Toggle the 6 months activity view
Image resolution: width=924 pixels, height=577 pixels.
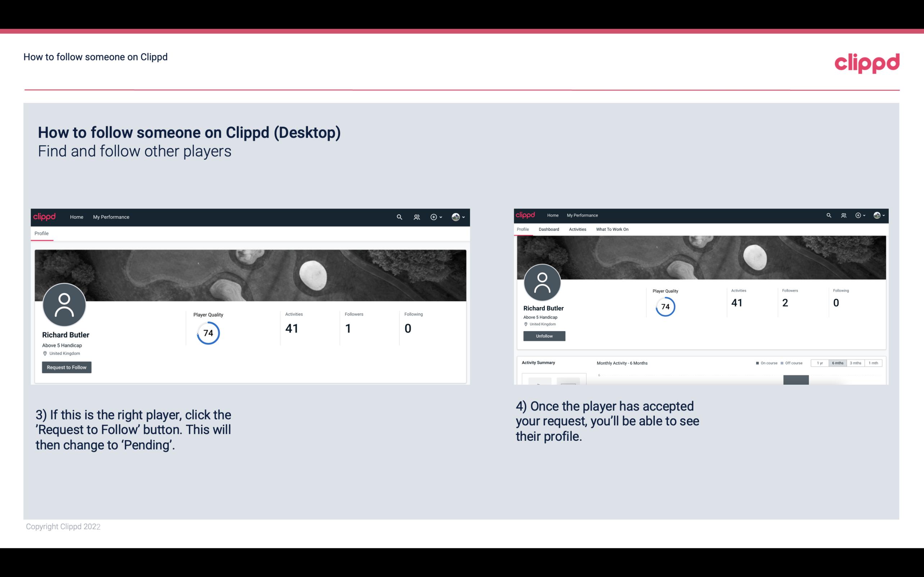tap(838, 363)
